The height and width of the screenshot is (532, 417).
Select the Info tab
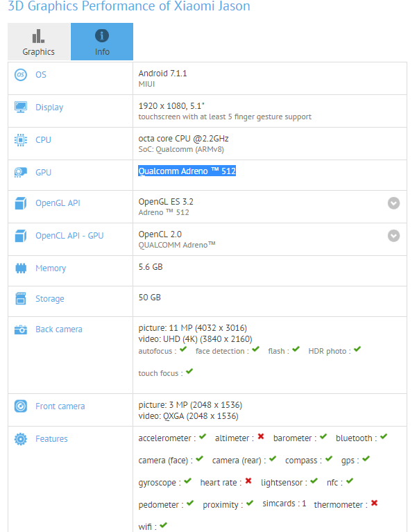102,42
